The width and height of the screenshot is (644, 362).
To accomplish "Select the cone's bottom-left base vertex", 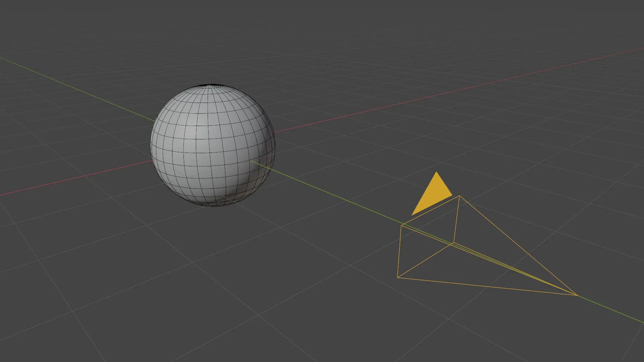I will coord(397,278).
